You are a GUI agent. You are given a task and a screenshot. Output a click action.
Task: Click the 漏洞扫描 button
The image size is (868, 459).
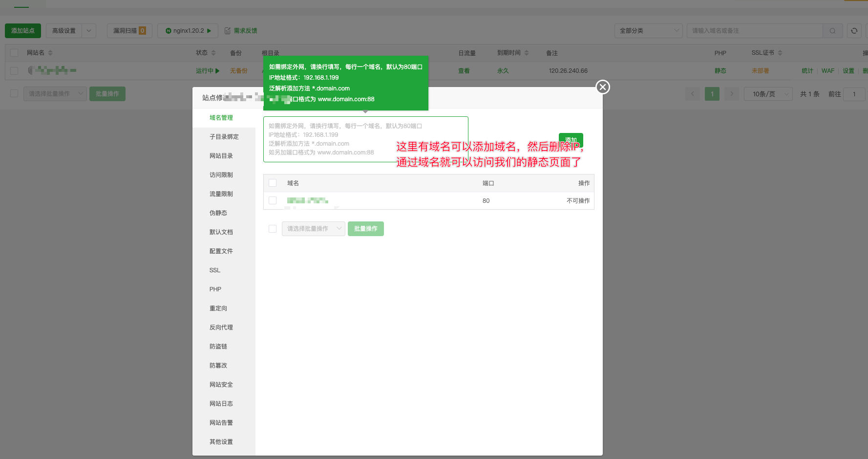pos(129,31)
